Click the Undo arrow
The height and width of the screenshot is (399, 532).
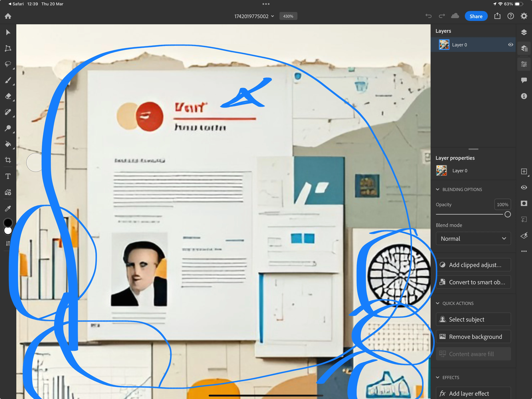[x=428, y=16]
